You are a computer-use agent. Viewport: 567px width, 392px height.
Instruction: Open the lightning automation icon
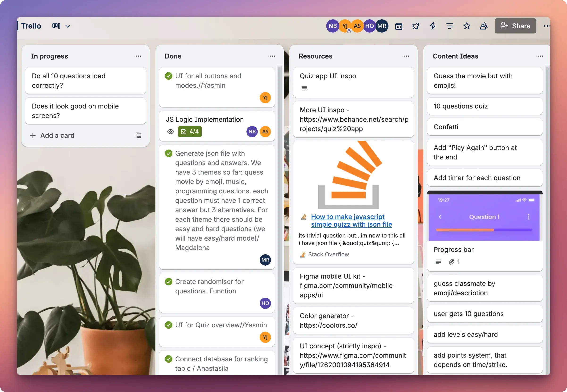coord(432,26)
